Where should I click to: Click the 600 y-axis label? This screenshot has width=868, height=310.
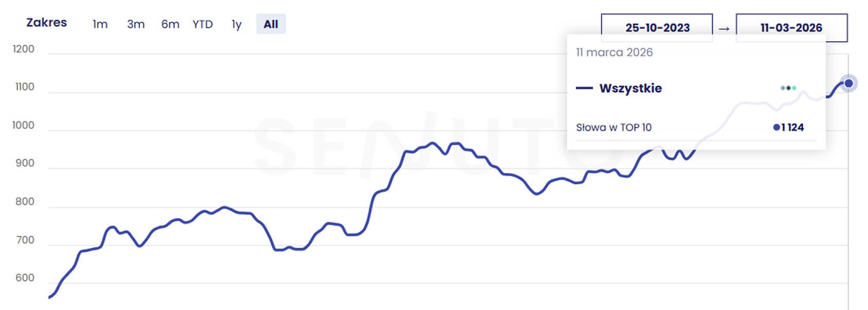coord(25,278)
